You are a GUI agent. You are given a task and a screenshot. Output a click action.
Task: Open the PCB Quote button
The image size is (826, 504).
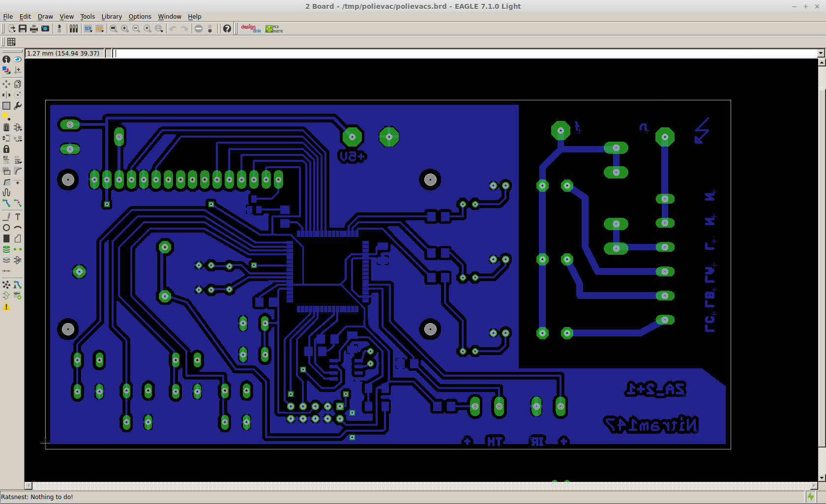[x=274, y=29]
